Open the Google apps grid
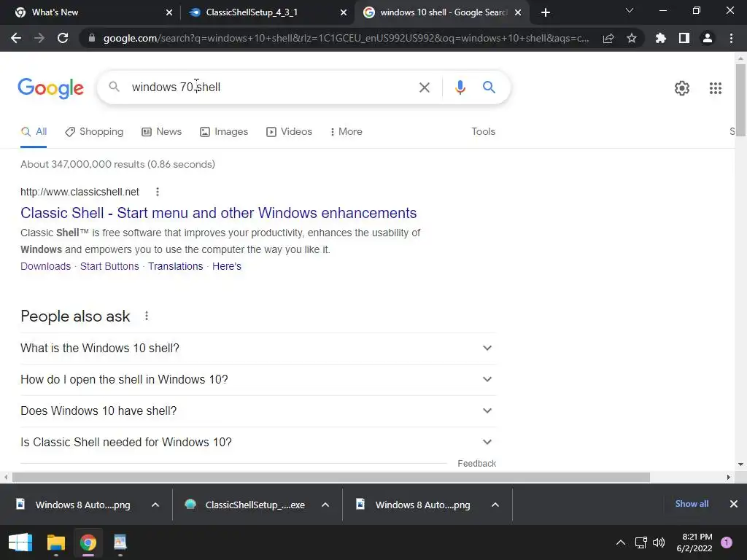The width and height of the screenshot is (747, 560). click(x=715, y=88)
